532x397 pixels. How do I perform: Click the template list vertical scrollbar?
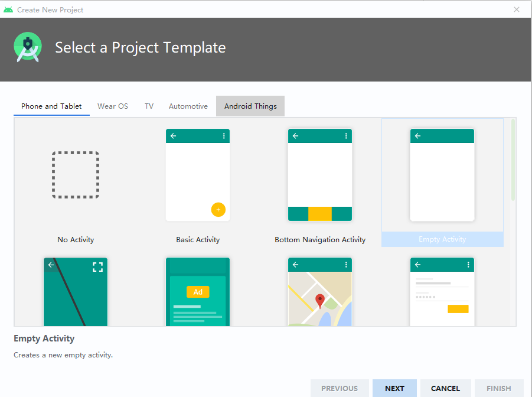[513, 160]
